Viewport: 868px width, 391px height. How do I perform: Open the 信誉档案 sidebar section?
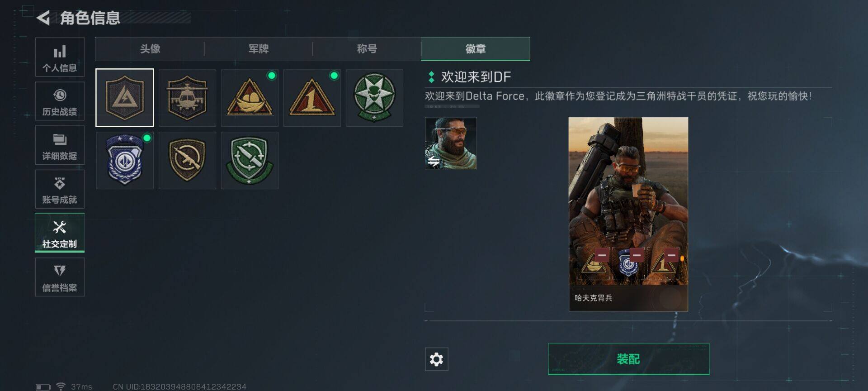tap(60, 277)
